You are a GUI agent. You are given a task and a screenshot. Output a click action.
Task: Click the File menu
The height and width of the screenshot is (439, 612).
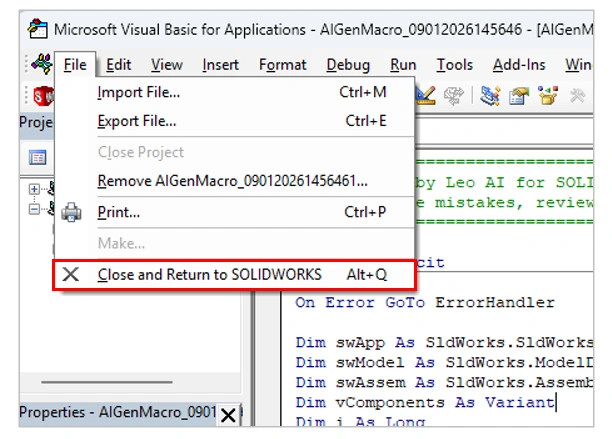75,64
